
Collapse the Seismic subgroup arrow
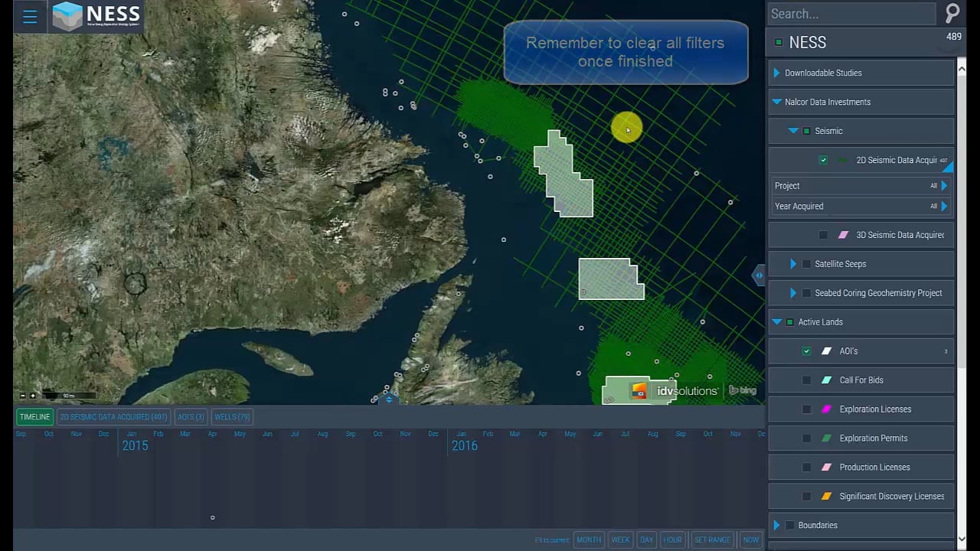pyautogui.click(x=793, y=131)
